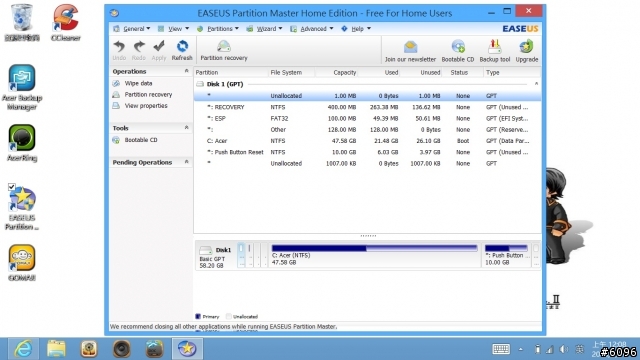640x360 pixels.
Task: Open Internet Explorer from the taskbar
Action: (x=23, y=349)
